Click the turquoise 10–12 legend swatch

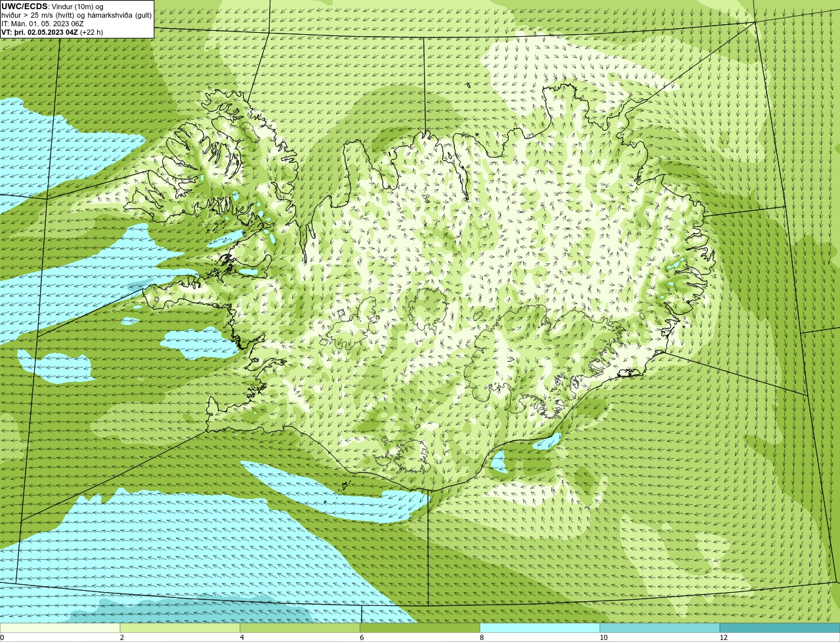(660, 628)
